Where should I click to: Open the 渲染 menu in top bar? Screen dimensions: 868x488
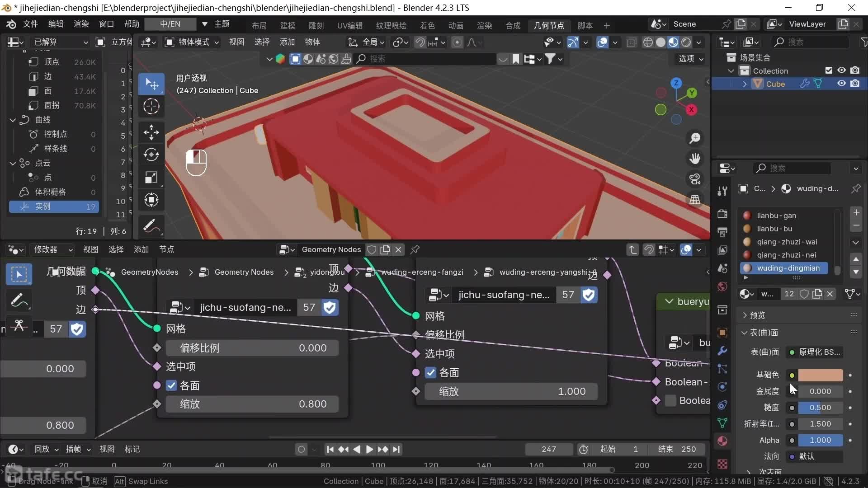(81, 24)
